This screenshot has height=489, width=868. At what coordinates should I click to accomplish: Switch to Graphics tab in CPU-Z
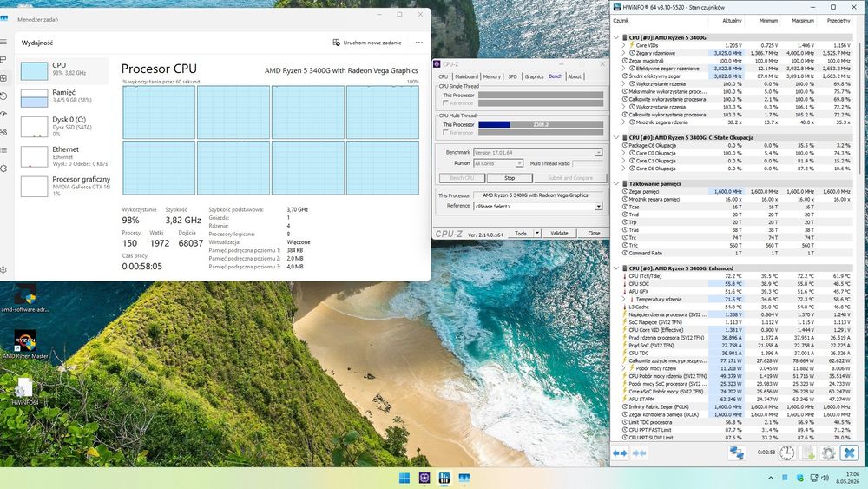point(534,76)
